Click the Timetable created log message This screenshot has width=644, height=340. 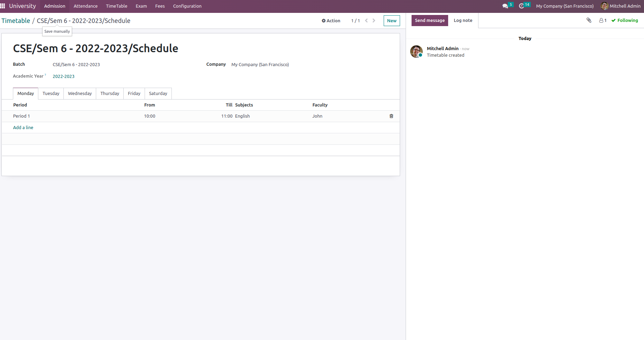445,55
